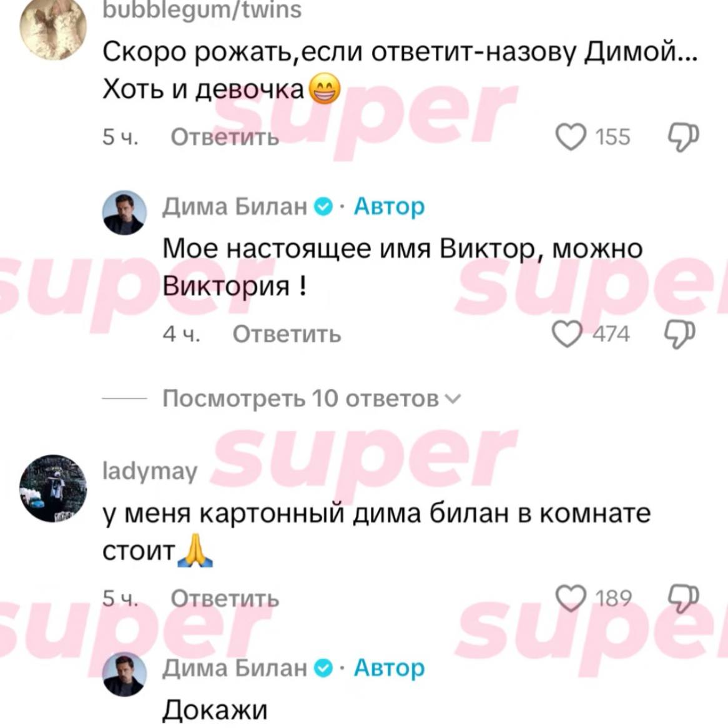Open Дима Билан avatar in first reply
The height and width of the screenshot is (728, 728).
[124, 212]
